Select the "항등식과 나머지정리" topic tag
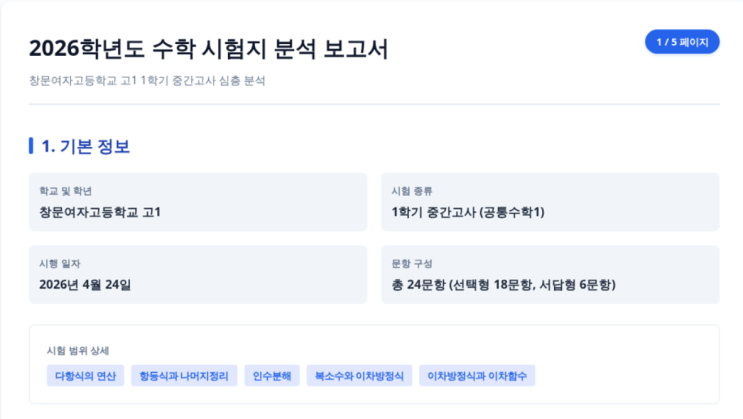Viewport: 743px width, 419px height. coord(185,376)
